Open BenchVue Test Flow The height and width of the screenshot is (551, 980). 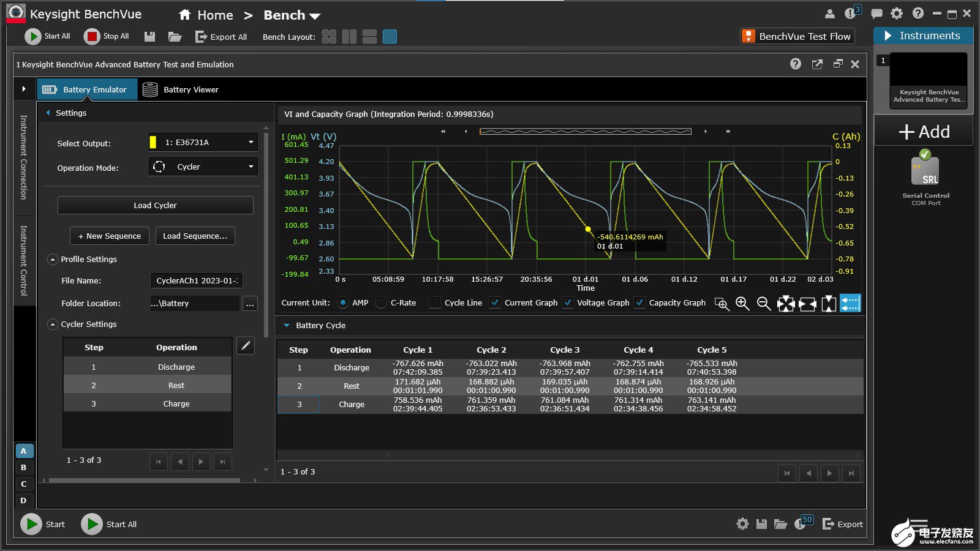797,36
